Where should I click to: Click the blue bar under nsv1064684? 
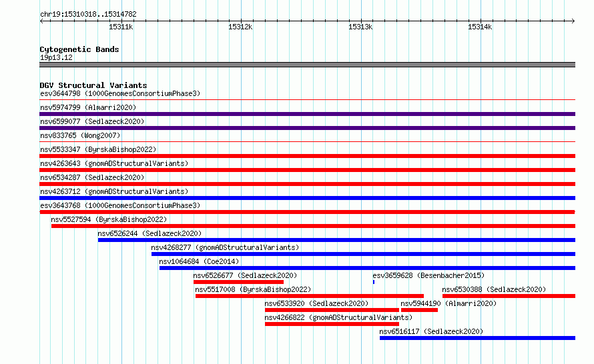tap(368, 268)
